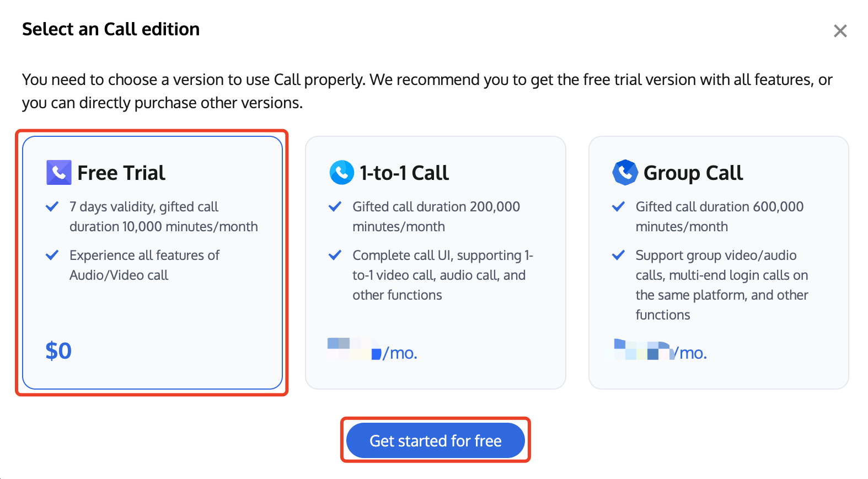Click the Group Call heading text
The width and height of the screenshot is (868, 479).
pos(693,172)
